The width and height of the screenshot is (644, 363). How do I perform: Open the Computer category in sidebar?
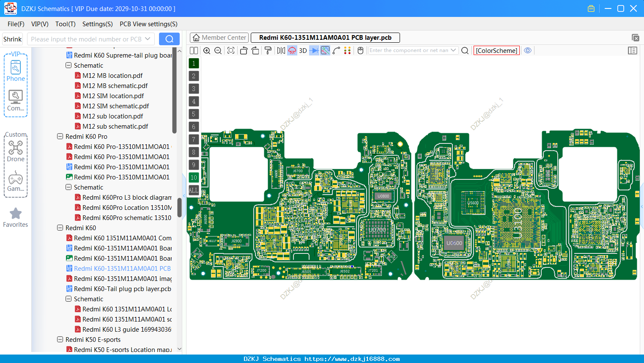(x=16, y=100)
